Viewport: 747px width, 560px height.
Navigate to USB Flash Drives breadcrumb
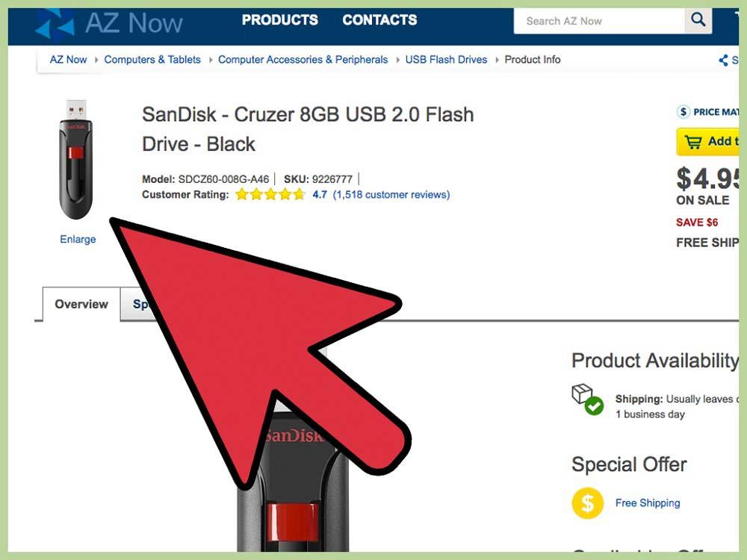pyautogui.click(x=447, y=60)
